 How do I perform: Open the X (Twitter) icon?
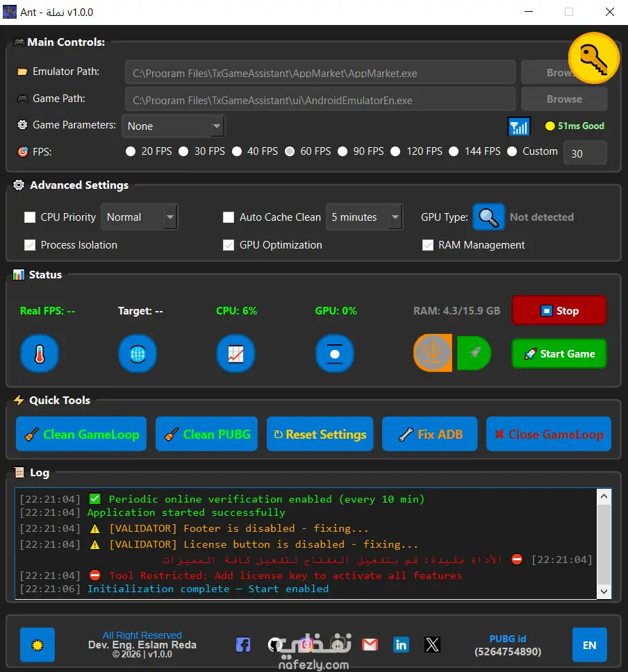click(x=432, y=644)
